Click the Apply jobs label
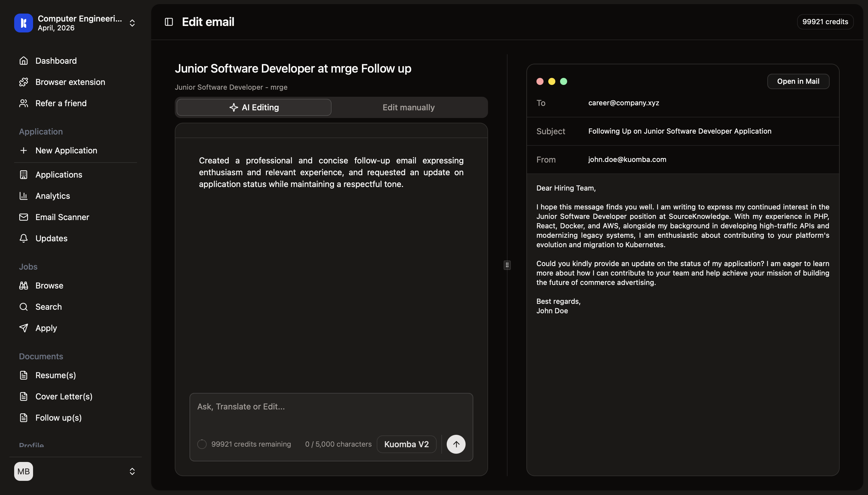The image size is (868, 495). coord(46,328)
